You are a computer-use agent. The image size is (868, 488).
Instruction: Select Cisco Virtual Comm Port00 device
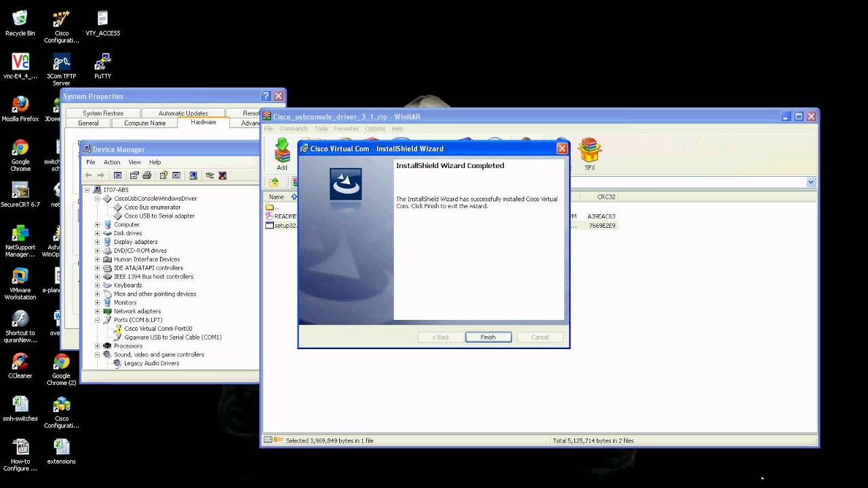pos(158,329)
